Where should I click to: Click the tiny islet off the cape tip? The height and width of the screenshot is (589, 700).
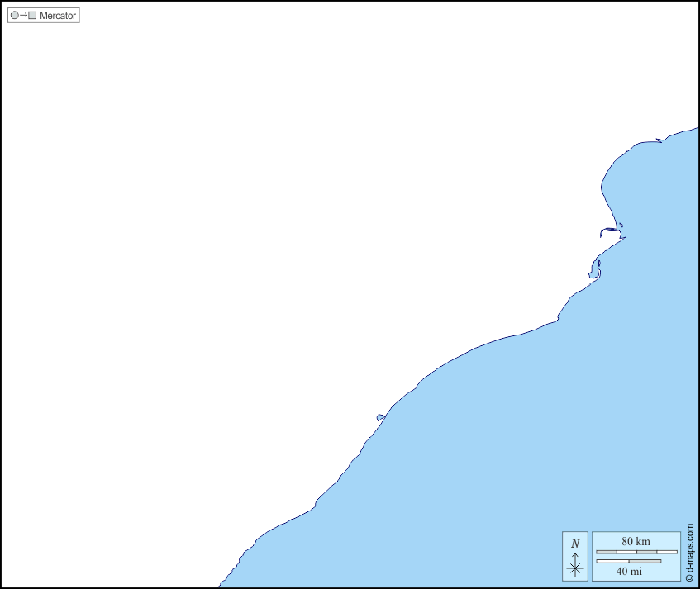[x=621, y=225]
